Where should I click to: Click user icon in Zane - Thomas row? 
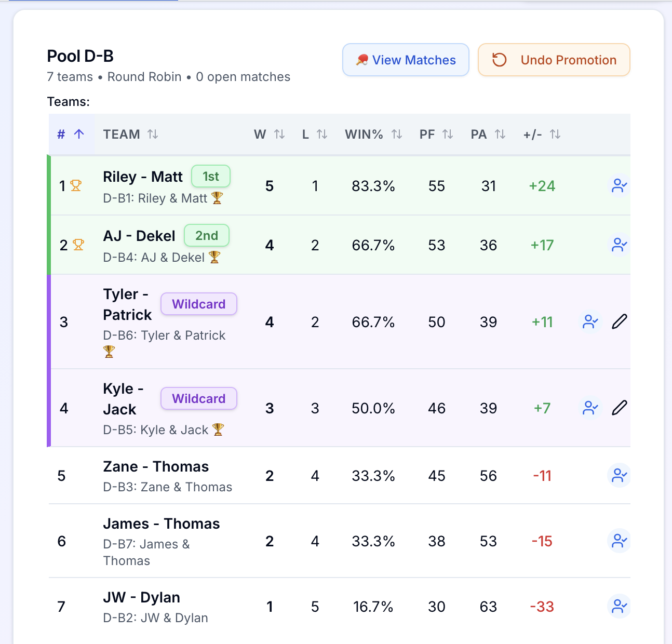[x=619, y=476]
